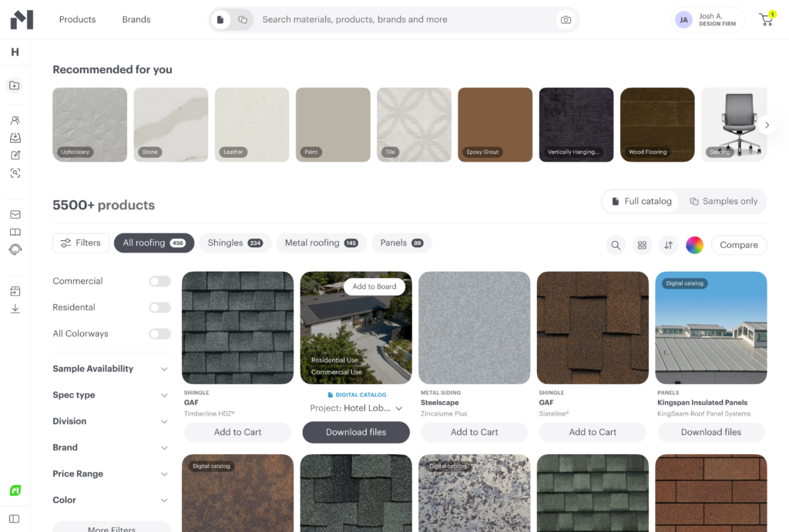Click the image-scan icon in the left sidebar
This screenshot has height=532, width=789.
[x=14, y=173]
